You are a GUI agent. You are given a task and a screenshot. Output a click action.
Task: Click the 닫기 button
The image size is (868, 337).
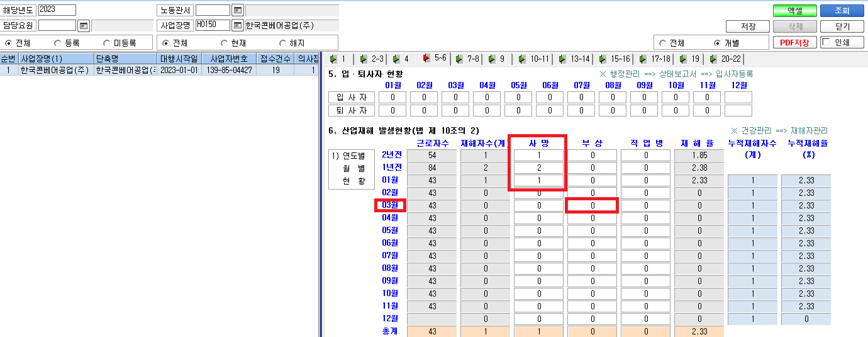pyautogui.click(x=842, y=26)
